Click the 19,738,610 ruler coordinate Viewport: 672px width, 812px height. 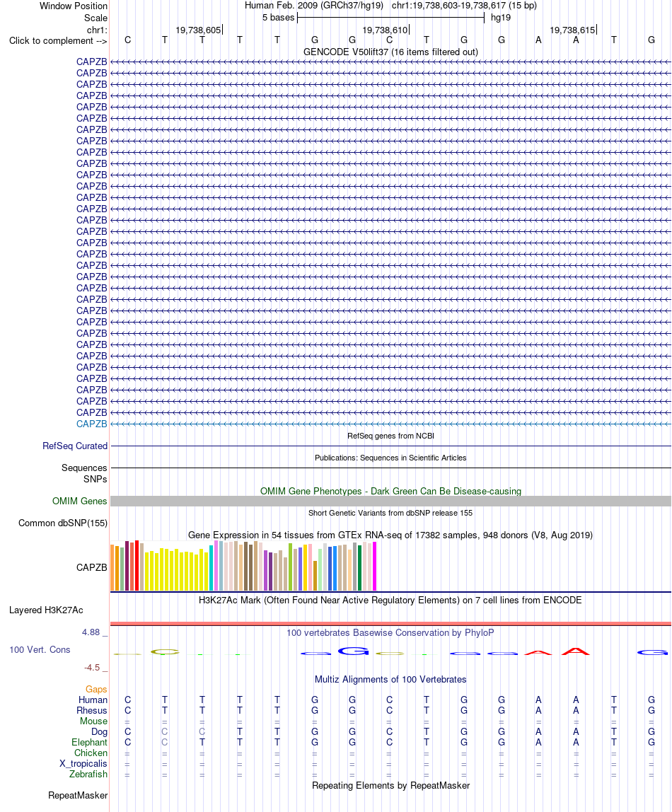point(385,30)
